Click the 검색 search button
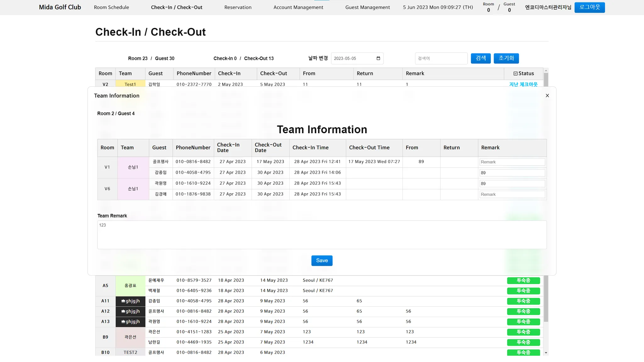 pos(480,58)
